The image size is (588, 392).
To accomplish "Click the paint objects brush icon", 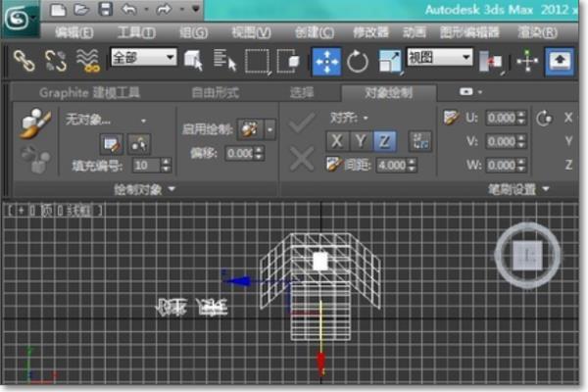I will (35, 123).
